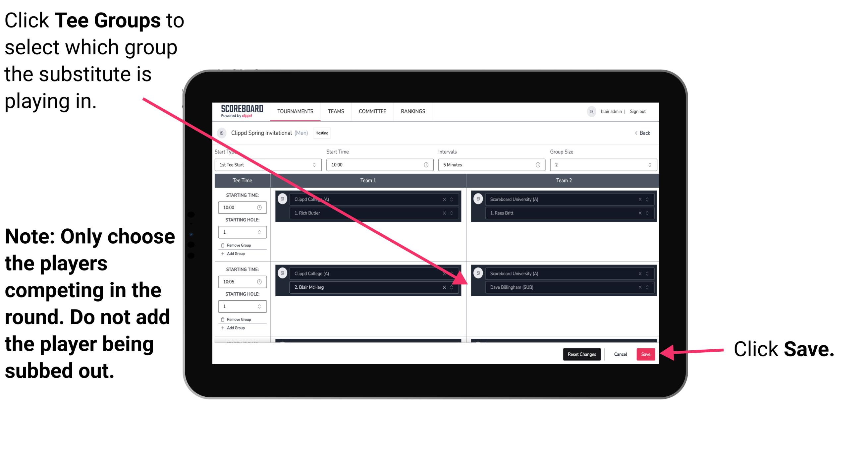
Task: Click the Cancel button
Action: pyautogui.click(x=620, y=354)
